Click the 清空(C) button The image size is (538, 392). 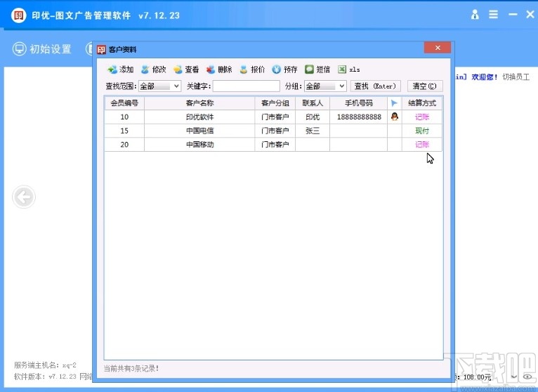[424, 86]
